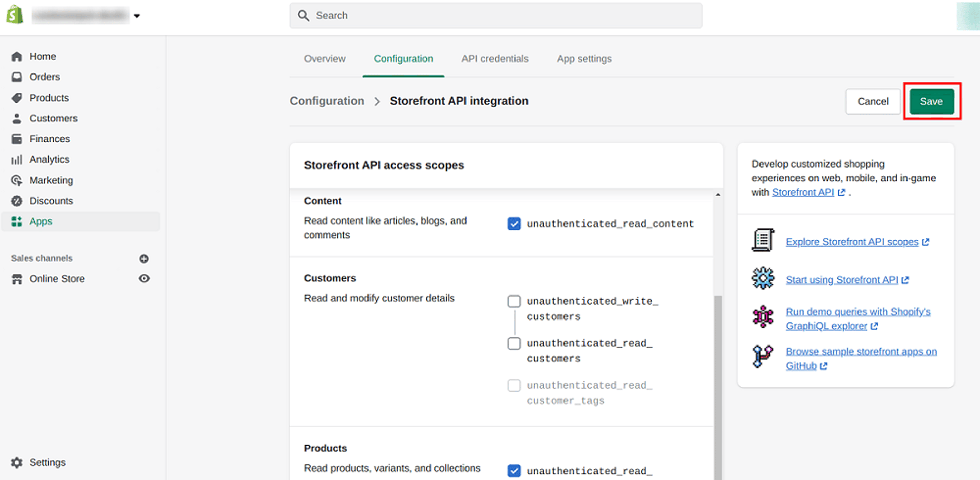Open the account avatar in top corner
This screenshot has width=980, height=480.
[x=968, y=16]
